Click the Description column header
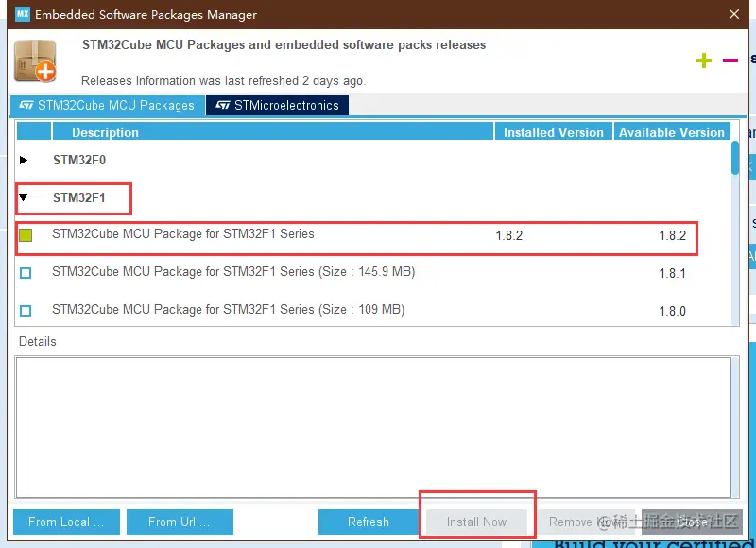756x548 pixels. click(273, 131)
